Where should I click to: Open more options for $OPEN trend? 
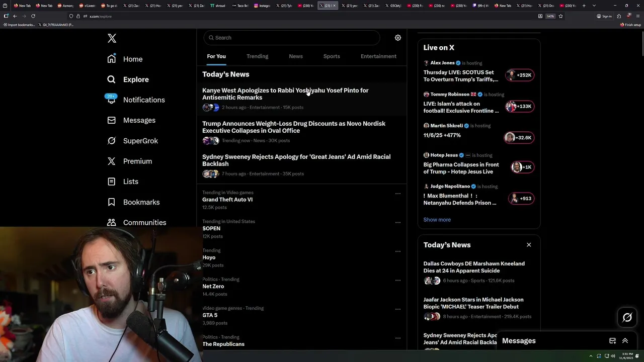click(x=397, y=222)
